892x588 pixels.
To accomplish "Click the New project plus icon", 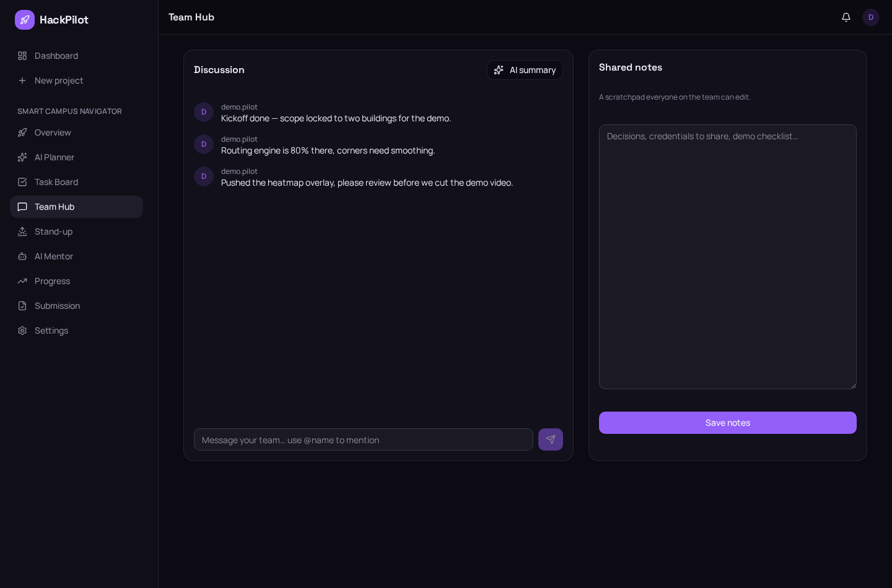I will coord(22,80).
